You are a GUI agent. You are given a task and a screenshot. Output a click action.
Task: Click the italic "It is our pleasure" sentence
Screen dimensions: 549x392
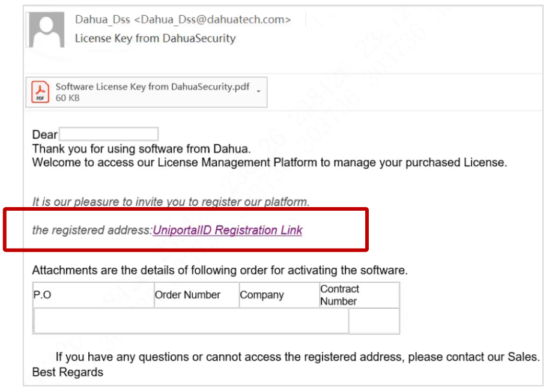click(x=171, y=202)
